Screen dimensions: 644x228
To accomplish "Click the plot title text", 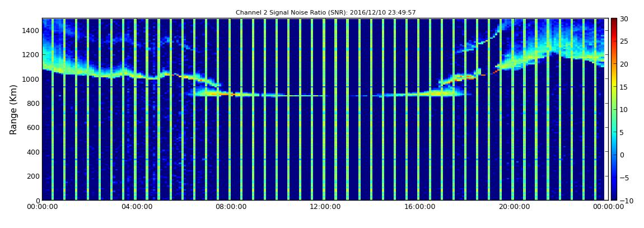I will tap(326, 13).
